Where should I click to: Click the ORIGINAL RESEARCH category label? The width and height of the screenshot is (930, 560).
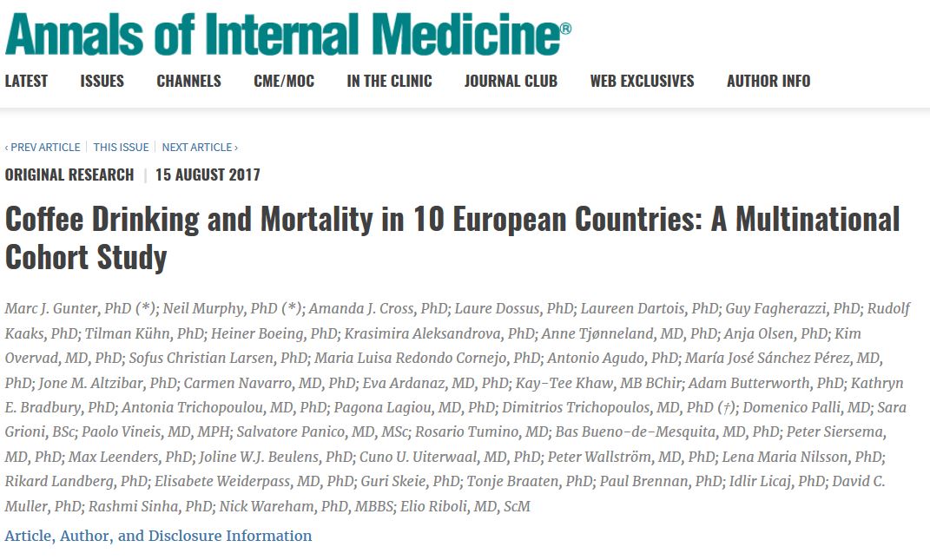(x=69, y=175)
